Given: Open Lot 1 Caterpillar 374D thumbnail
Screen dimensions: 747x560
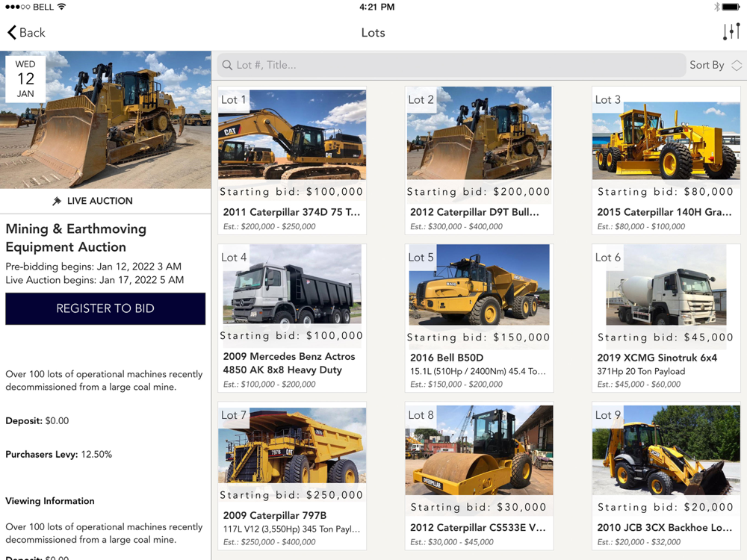Looking at the screenshot, I should [292, 134].
